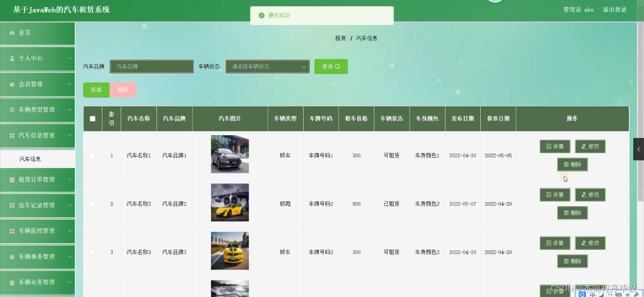Click the pink 删除 batch button
Screen dimensions: 644x297
pos(123,90)
